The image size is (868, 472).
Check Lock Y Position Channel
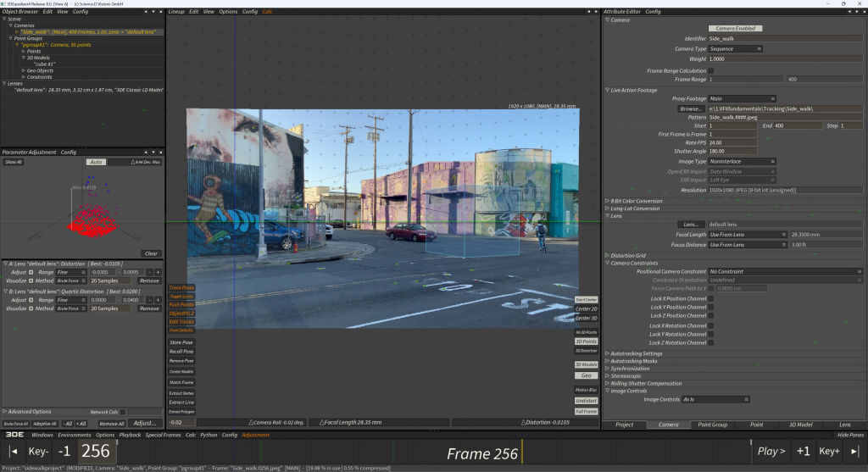tap(711, 307)
